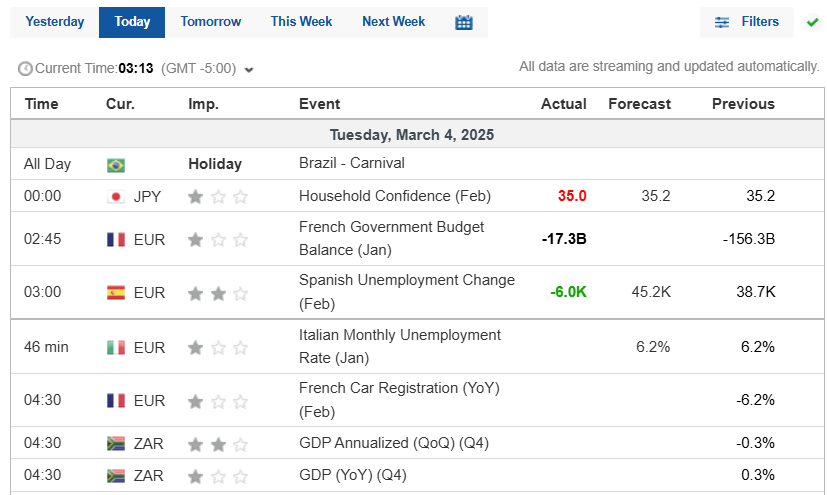Screen dimensions: 827x495
Task: Switch to the Tomorrow tab
Action: pyautogui.click(x=210, y=22)
